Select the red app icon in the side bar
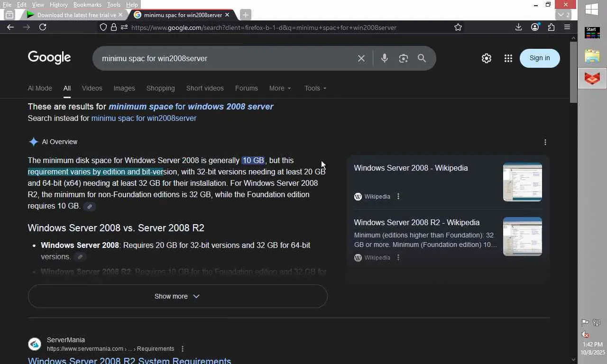The height and width of the screenshot is (364, 607). pos(592,78)
